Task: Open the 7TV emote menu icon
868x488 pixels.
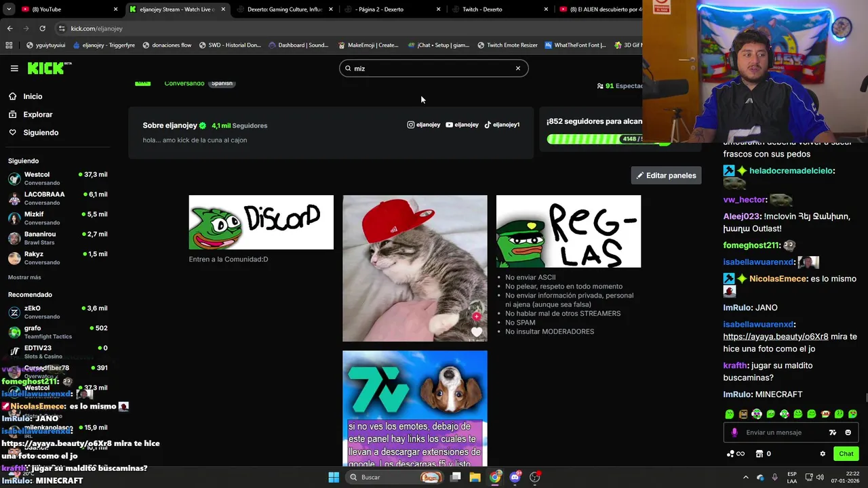Action: point(833,432)
